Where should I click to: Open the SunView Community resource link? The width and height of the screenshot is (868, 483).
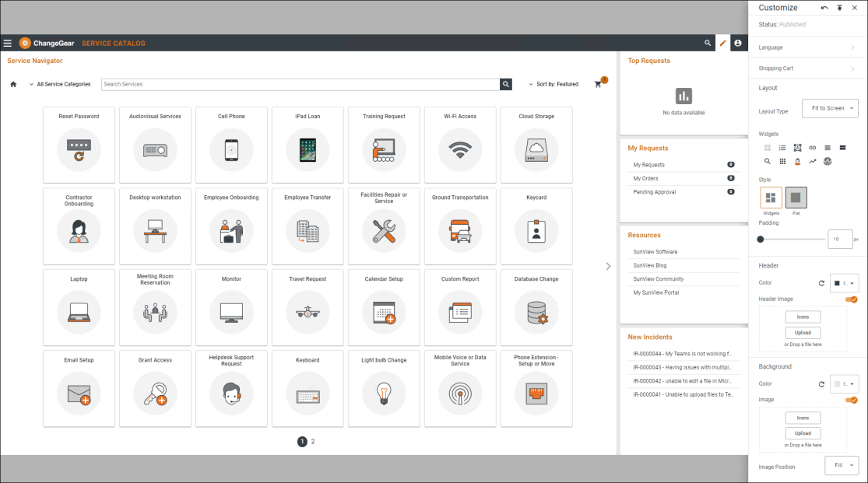click(x=658, y=279)
